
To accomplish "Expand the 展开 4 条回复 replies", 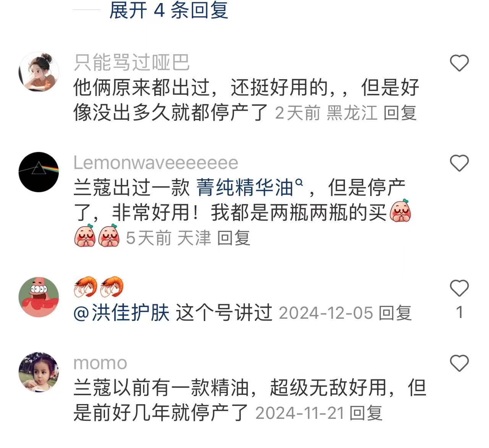I will 168,10.
